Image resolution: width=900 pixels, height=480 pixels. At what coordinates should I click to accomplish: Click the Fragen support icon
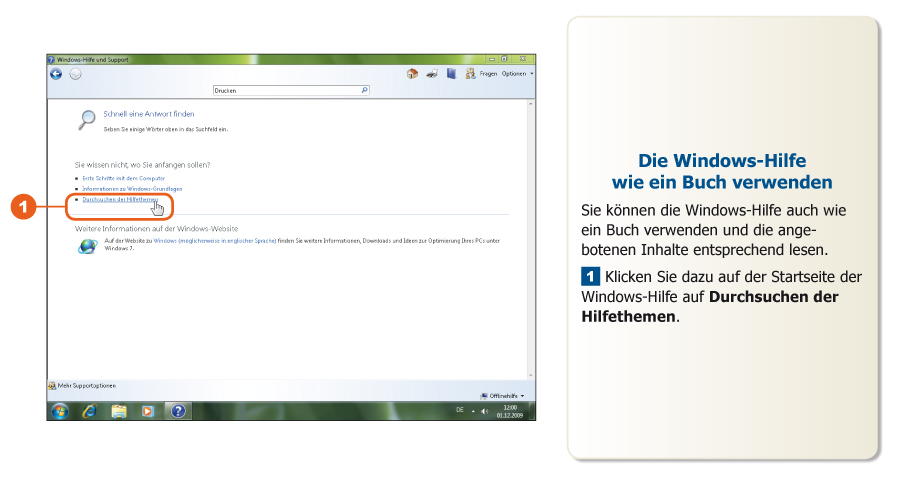click(x=469, y=74)
